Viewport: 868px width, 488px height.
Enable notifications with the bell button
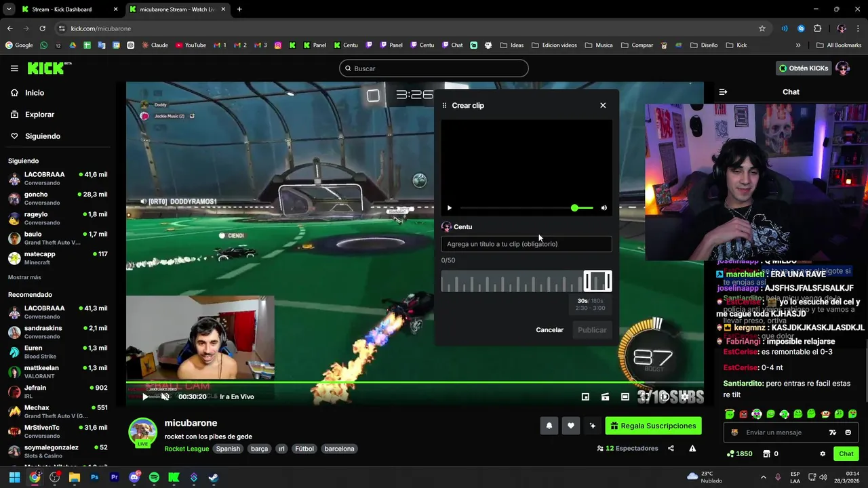[x=549, y=426]
